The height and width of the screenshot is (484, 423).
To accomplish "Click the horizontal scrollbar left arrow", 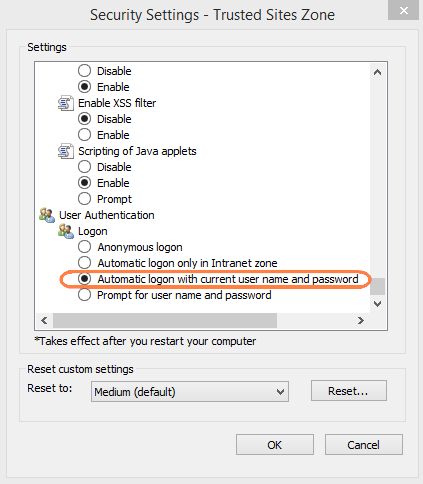I will (44, 321).
